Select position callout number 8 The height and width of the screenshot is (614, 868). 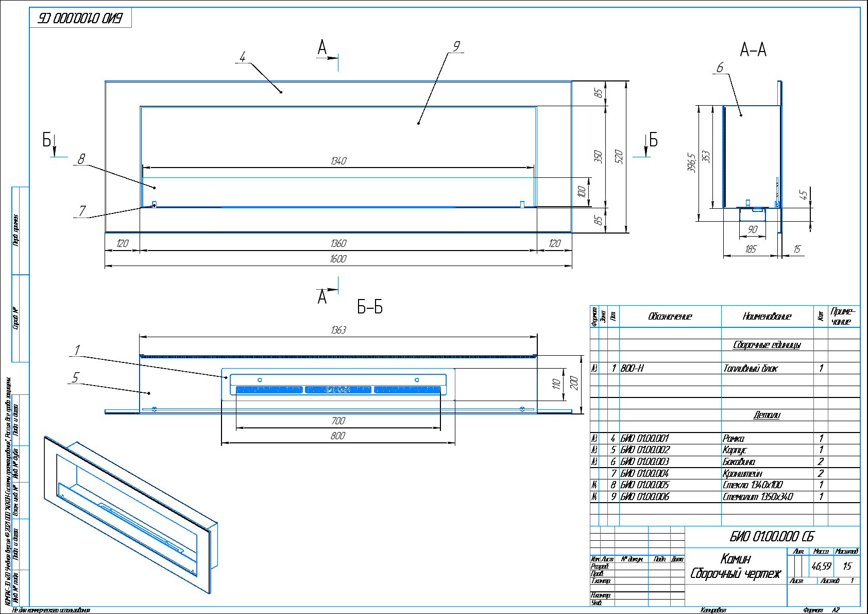click(x=81, y=159)
